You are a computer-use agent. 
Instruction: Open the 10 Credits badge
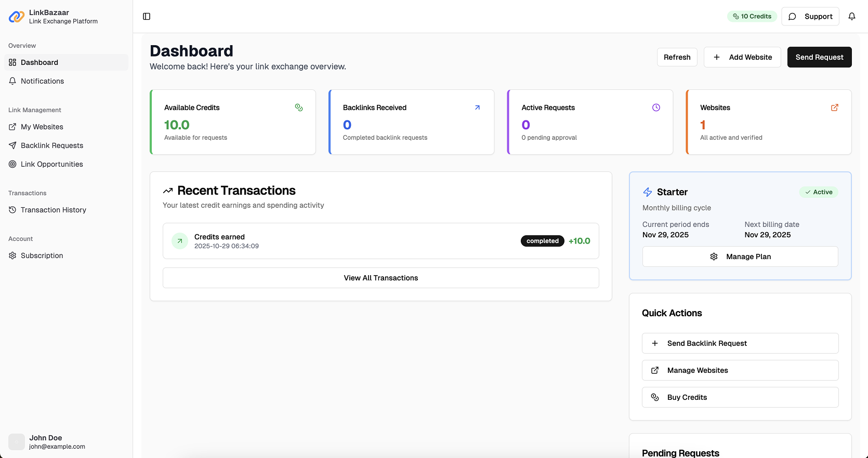[752, 16]
